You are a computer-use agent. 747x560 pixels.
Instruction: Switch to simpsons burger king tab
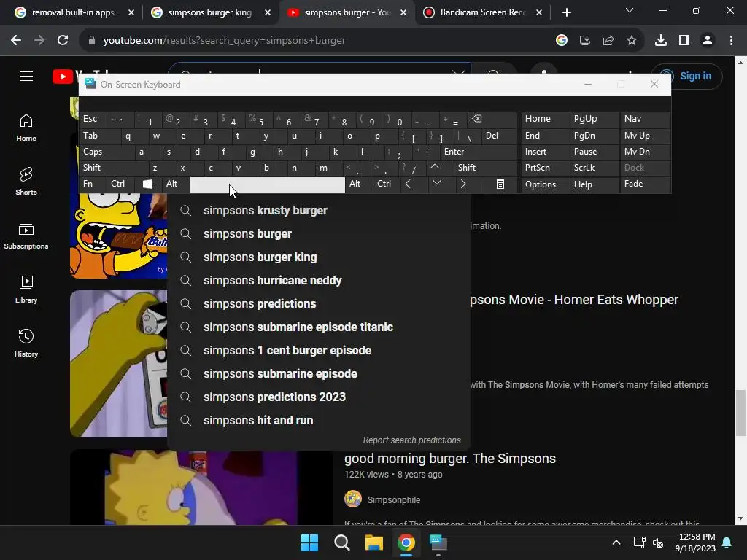click(209, 12)
